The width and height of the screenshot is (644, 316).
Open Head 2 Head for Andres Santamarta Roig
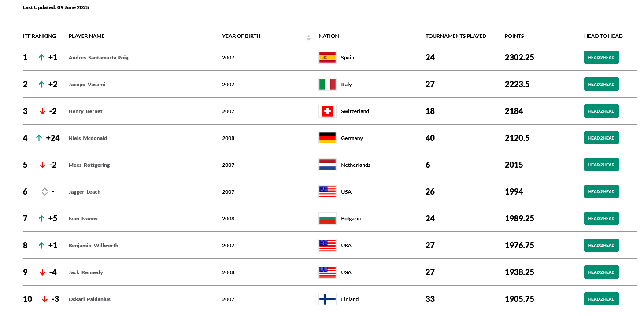[x=601, y=58]
